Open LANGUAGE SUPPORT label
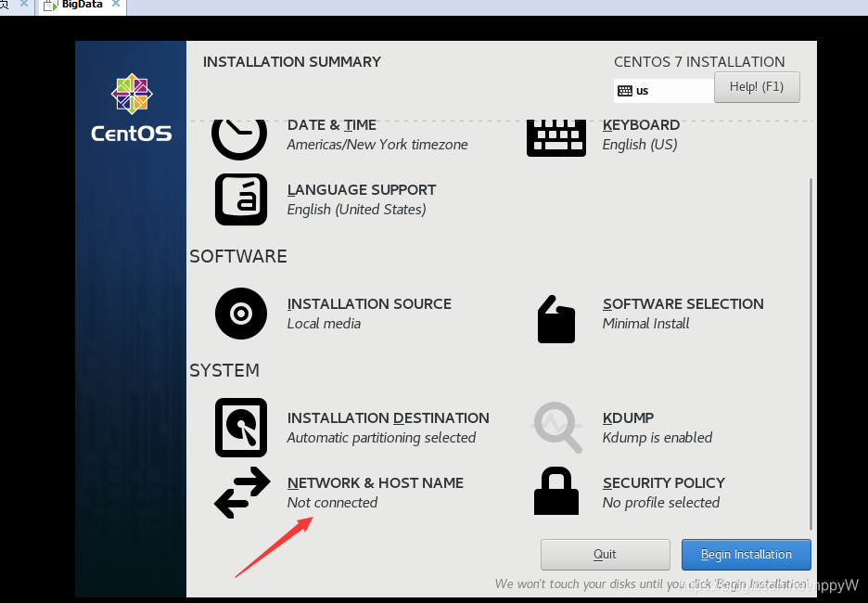The height and width of the screenshot is (603, 868). click(x=362, y=190)
